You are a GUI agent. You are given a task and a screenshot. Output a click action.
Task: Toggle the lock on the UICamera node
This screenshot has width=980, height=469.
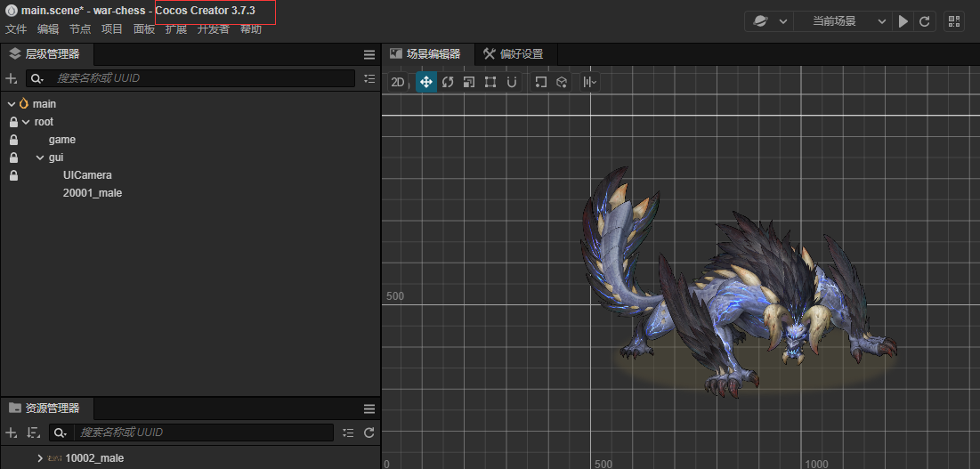(x=13, y=175)
